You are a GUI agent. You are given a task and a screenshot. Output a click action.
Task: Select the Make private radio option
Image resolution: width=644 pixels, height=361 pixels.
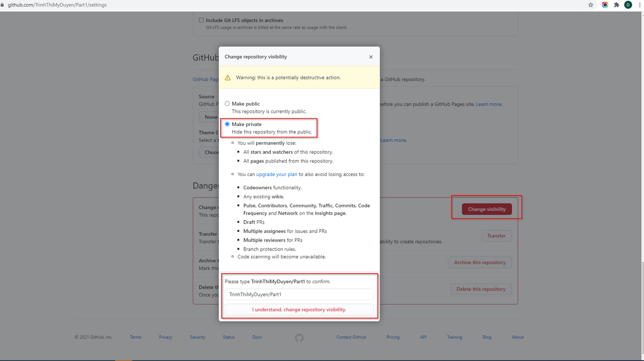pyautogui.click(x=227, y=124)
